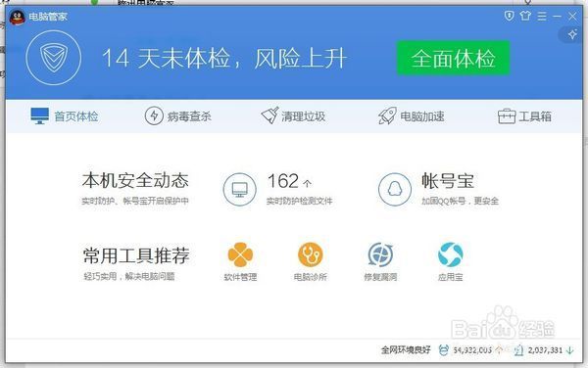Go to the 清理垃圾 tab
This screenshot has height=368, width=588.
tap(293, 116)
